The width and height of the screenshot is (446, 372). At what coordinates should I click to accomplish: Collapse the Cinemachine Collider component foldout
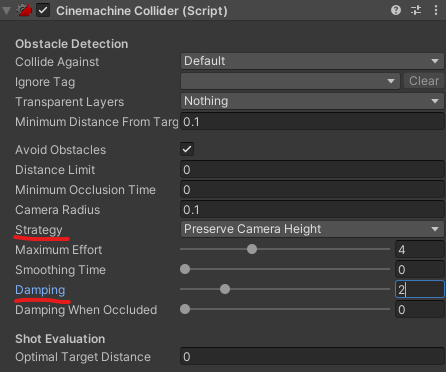pyautogui.click(x=6, y=11)
